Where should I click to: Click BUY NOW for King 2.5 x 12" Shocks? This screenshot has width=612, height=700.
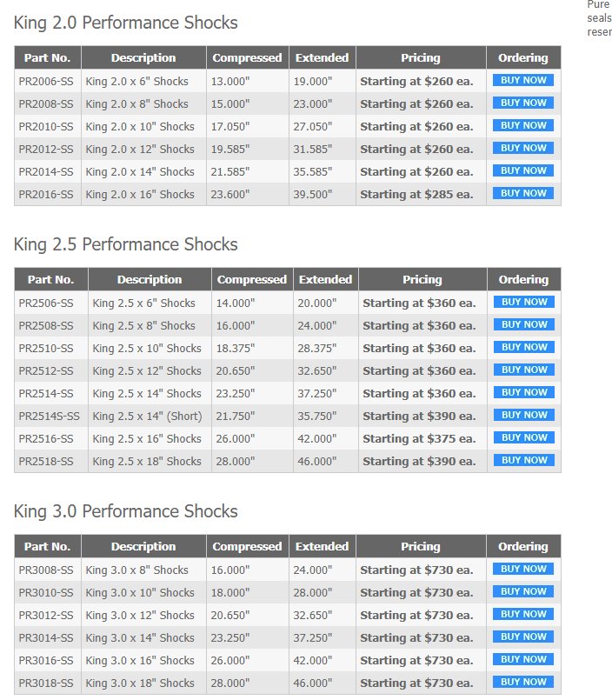point(524,370)
